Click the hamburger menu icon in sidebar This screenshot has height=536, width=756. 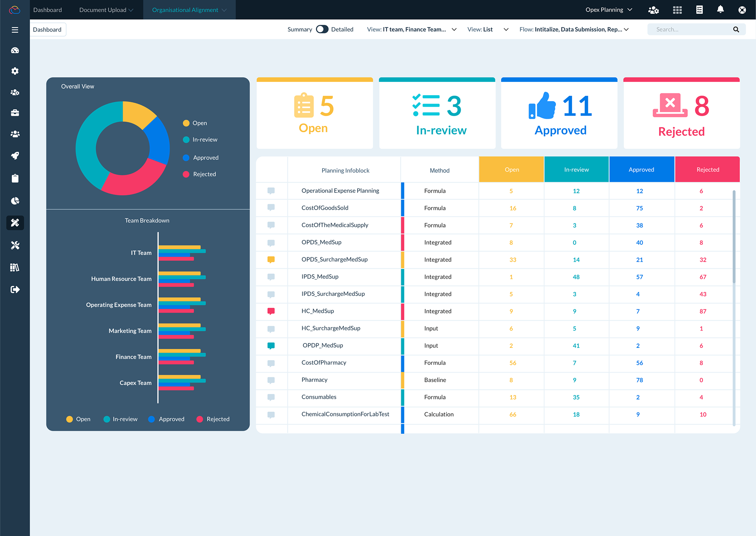tap(15, 30)
